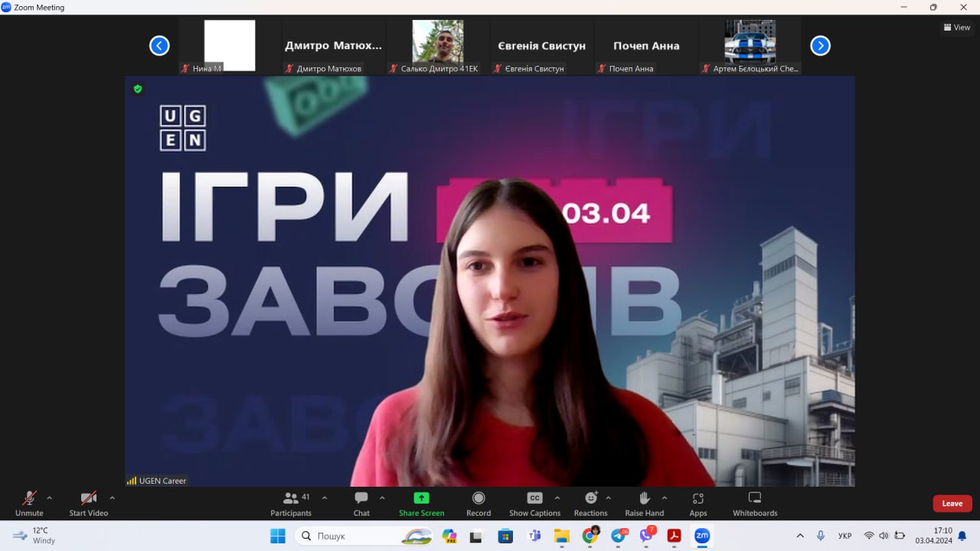The image size is (980, 551).
Task: Select Євгенія Свистун participant tile
Action: coord(542,46)
